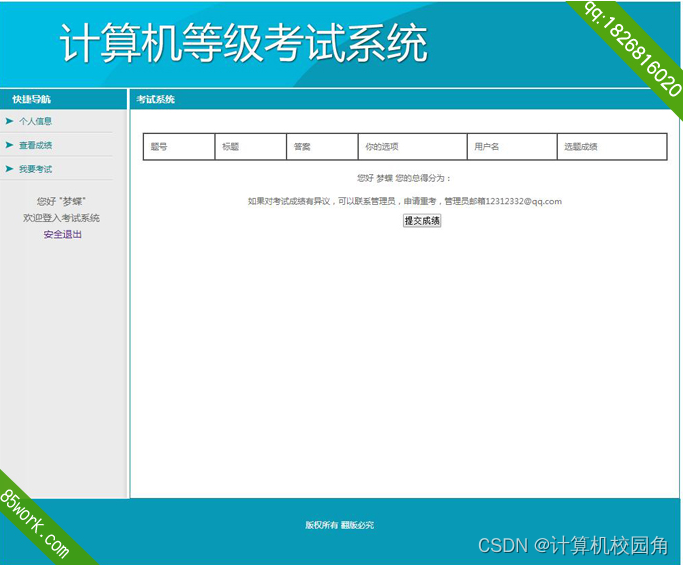The width and height of the screenshot is (683, 565).
Task: Click the administrator email 12312332@qq.com text
Action: (524, 201)
